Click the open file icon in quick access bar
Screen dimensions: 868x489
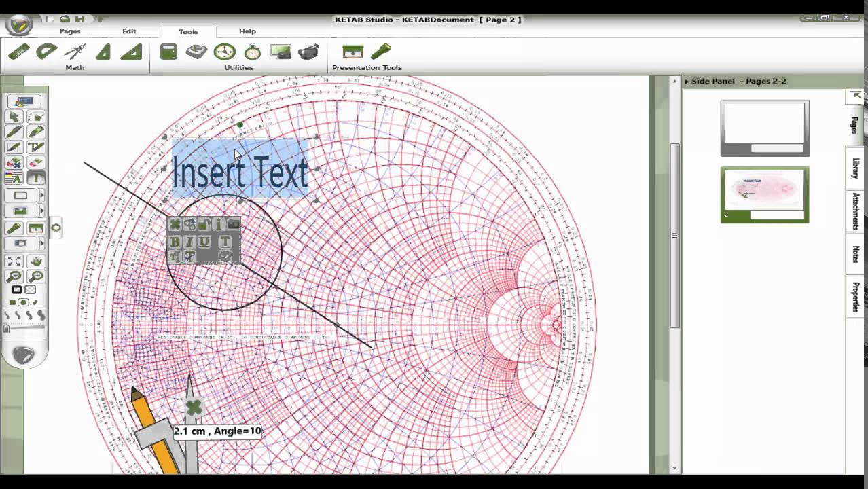(x=65, y=19)
